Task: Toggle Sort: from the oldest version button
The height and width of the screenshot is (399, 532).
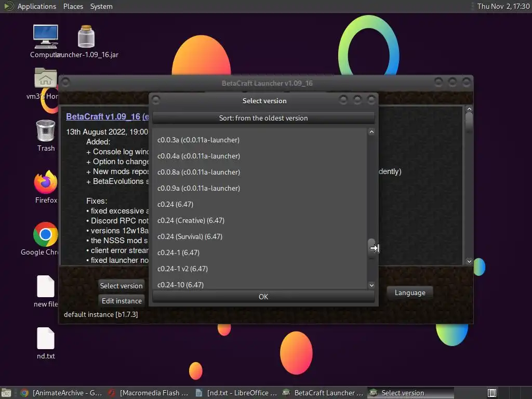Action: [263, 118]
